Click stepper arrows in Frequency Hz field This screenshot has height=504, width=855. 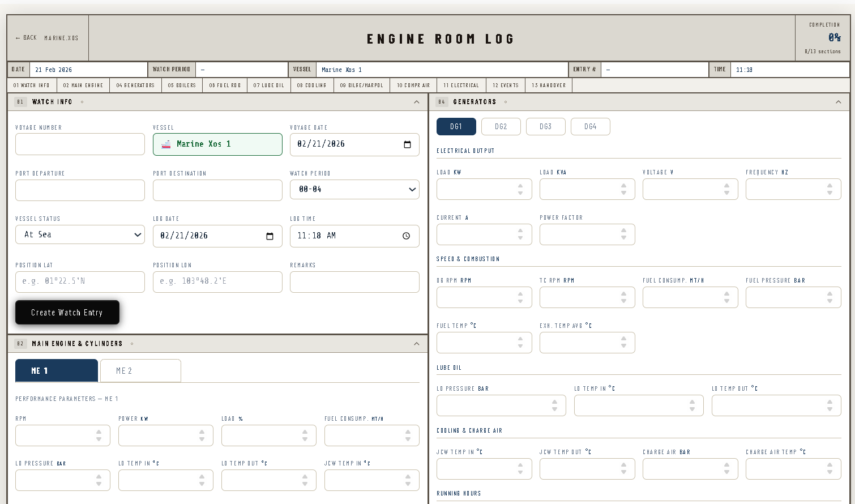829,189
